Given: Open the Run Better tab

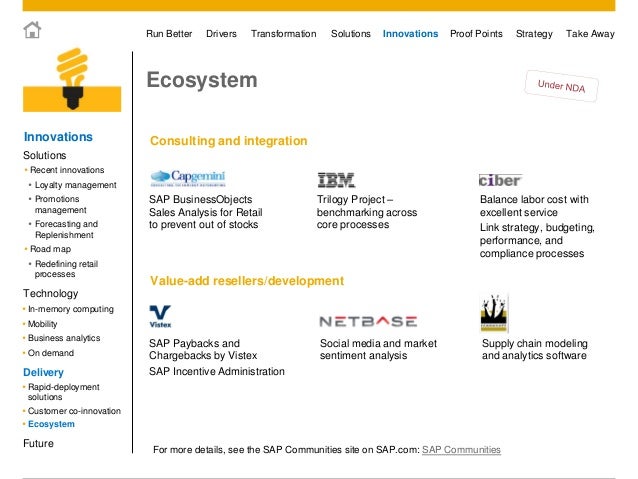Looking at the screenshot, I should pyautogui.click(x=169, y=34).
